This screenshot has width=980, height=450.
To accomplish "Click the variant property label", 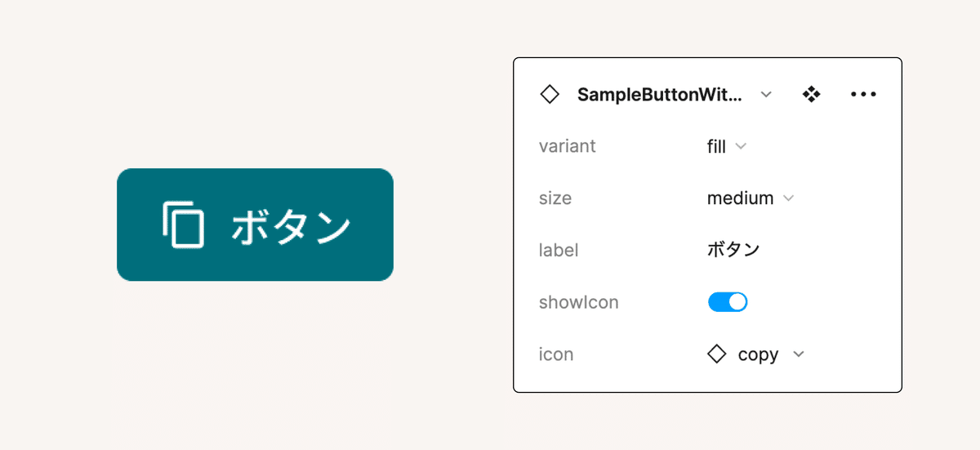I will click(x=568, y=146).
